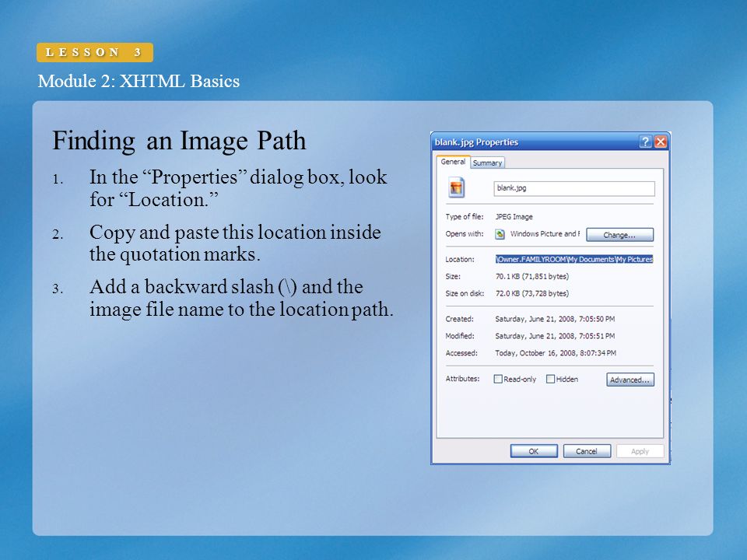Viewport: 747px width, 560px height.
Task: Click the Cancel button
Action: tap(587, 451)
